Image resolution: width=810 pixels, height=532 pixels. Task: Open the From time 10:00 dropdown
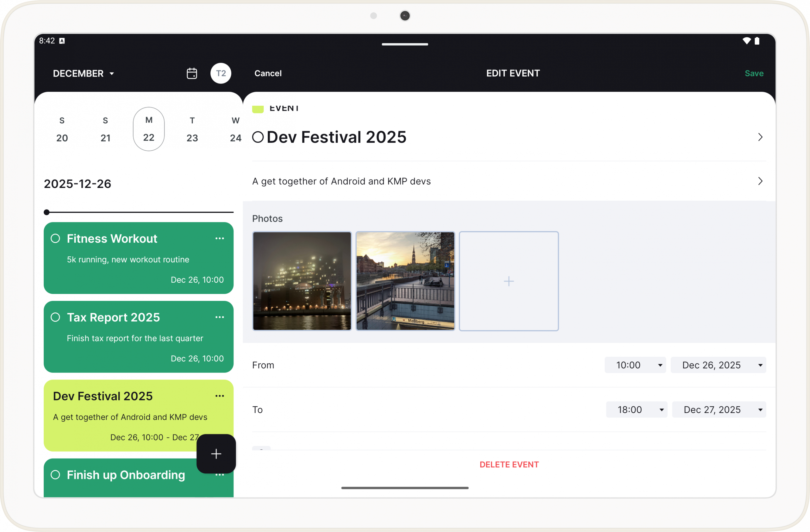pyautogui.click(x=635, y=365)
